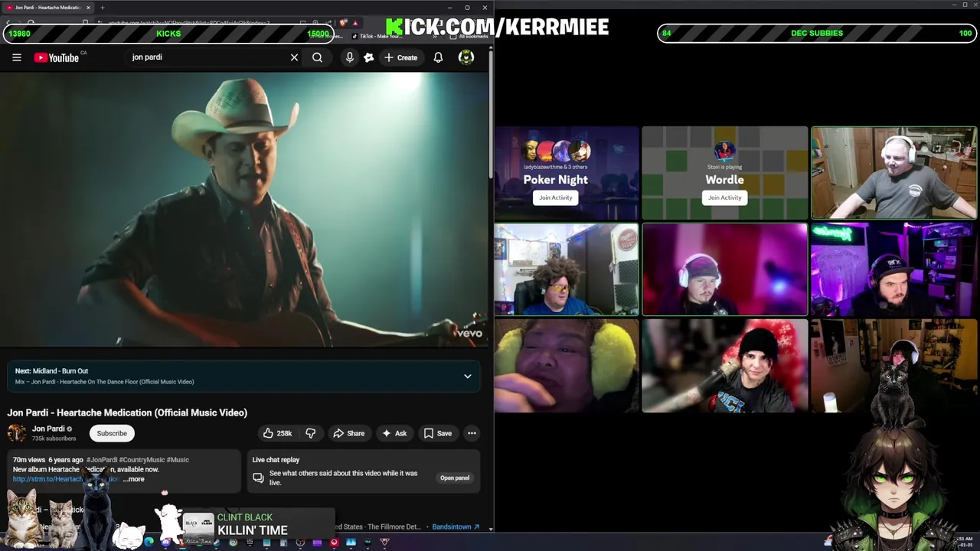Open the Bandsintown link
Image resolution: width=980 pixels, height=551 pixels.
tap(456, 527)
